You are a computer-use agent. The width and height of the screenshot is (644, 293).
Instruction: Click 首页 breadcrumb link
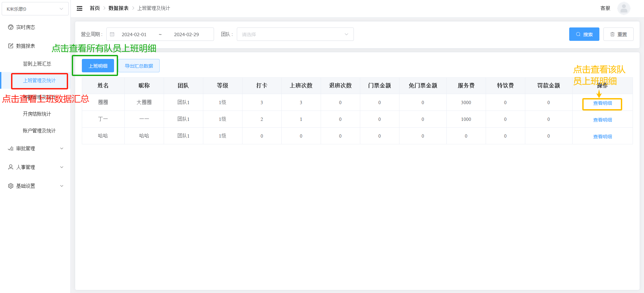(x=95, y=8)
